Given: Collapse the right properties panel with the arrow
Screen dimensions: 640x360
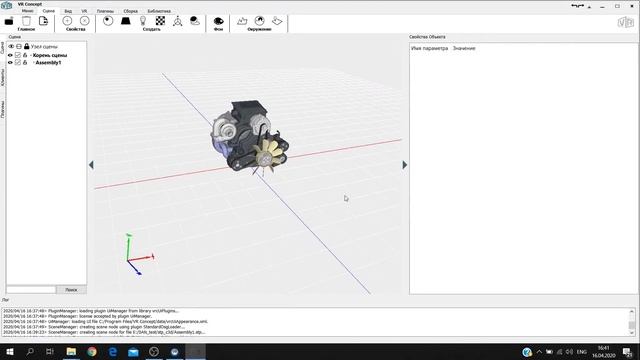Looking at the screenshot, I should point(404,165).
